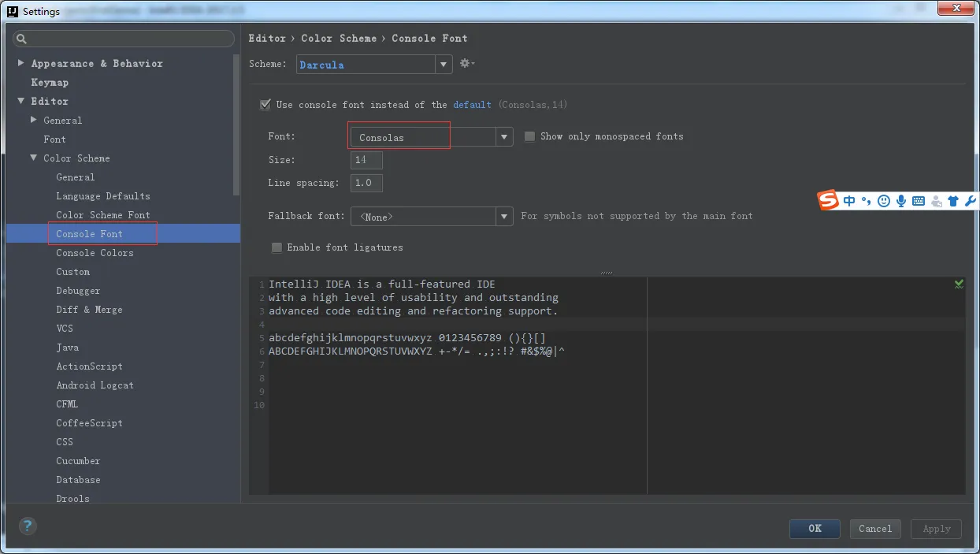Click the 'default' font link
Image resolution: width=980 pixels, height=554 pixels.
[x=472, y=104]
